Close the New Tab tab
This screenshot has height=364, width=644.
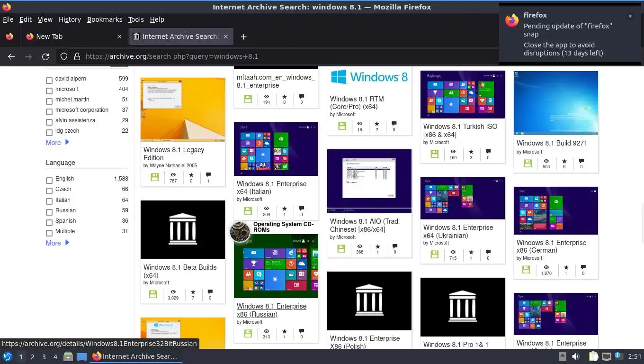(119, 36)
